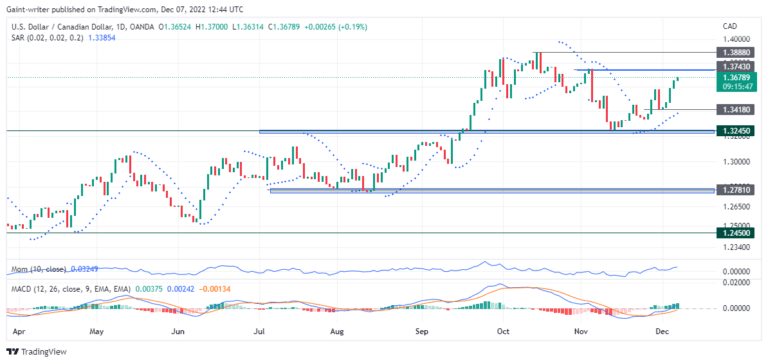Click the Jul label on time axis
768x363 pixels.
[259, 332]
